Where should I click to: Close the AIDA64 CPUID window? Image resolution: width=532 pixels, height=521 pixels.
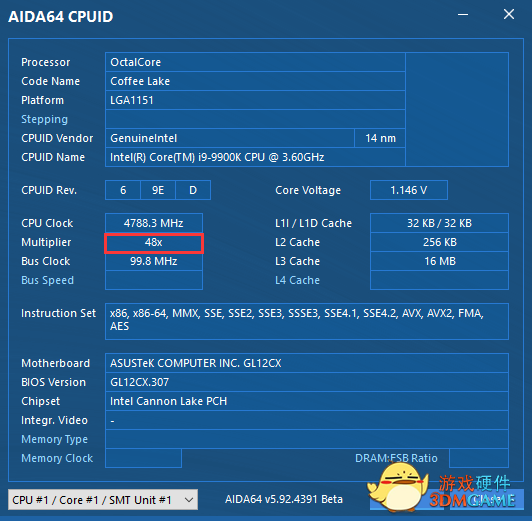(509, 14)
